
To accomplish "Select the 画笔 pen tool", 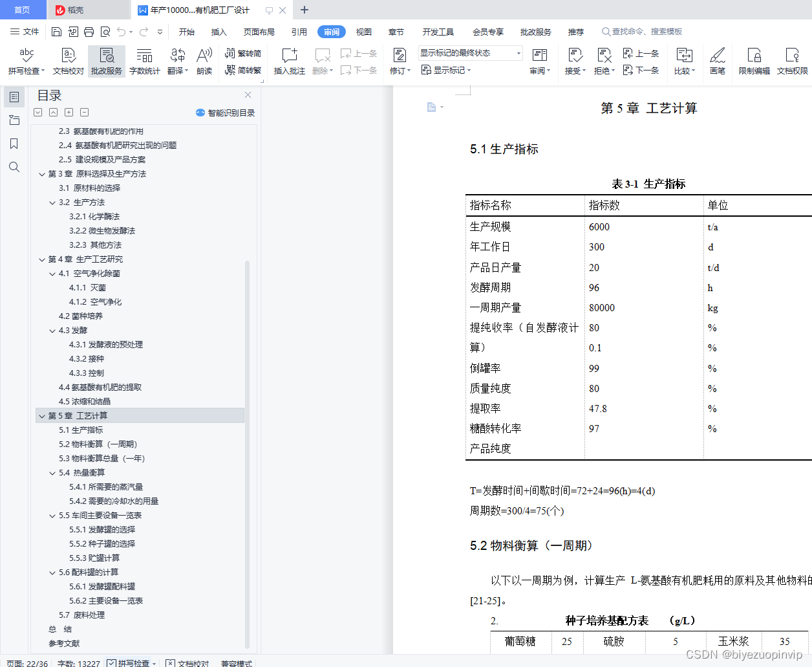I will [718, 61].
